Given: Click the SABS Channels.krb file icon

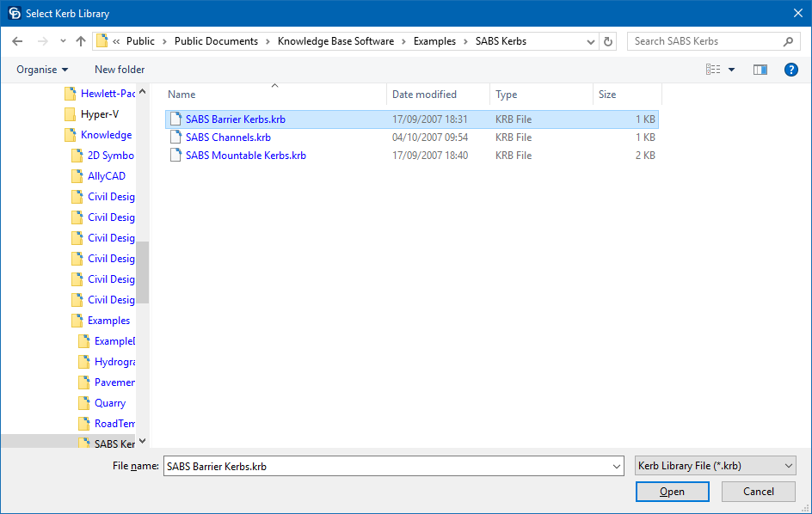Looking at the screenshot, I should pos(175,138).
